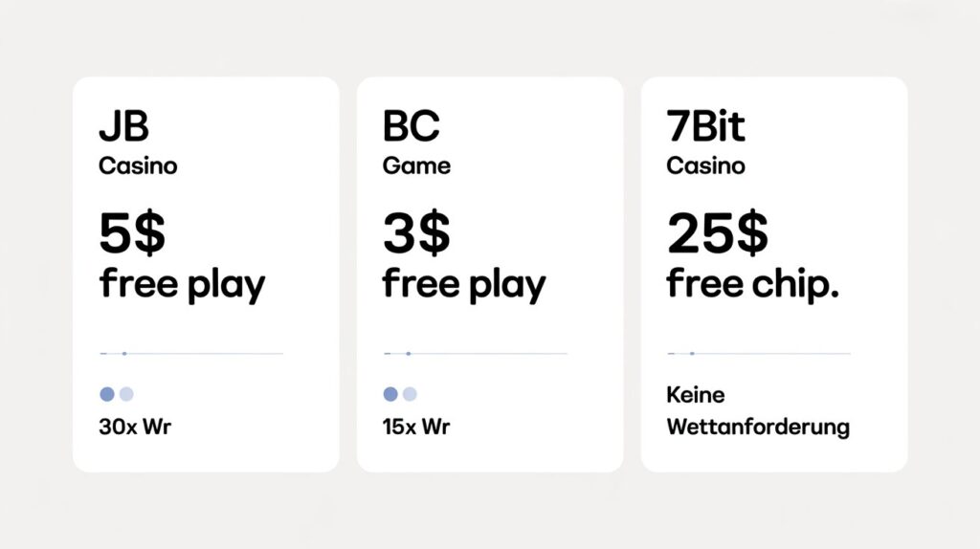This screenshot has height=549, width=980.
Task: Select the light dot in BC Game card
Action: (411, 394)
